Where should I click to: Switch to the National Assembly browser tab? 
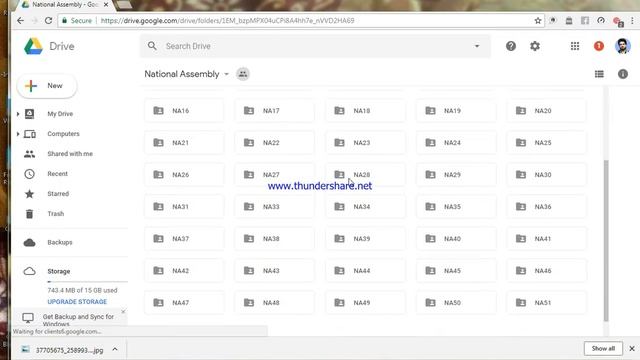pos(65,5)
